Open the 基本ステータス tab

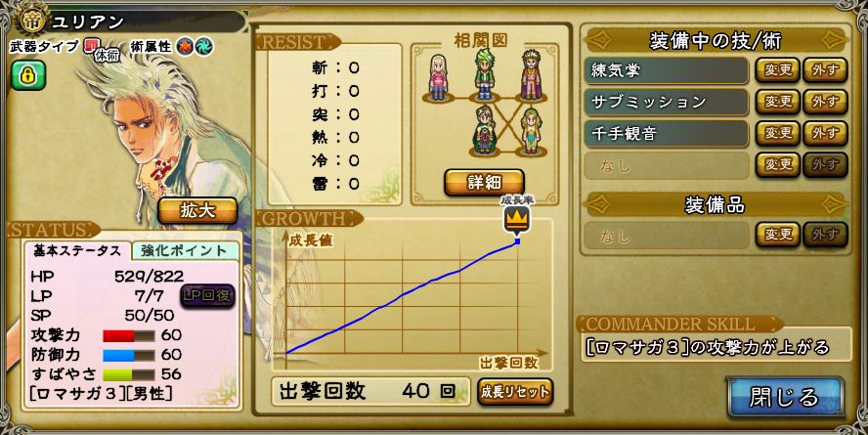coord(76,250)
